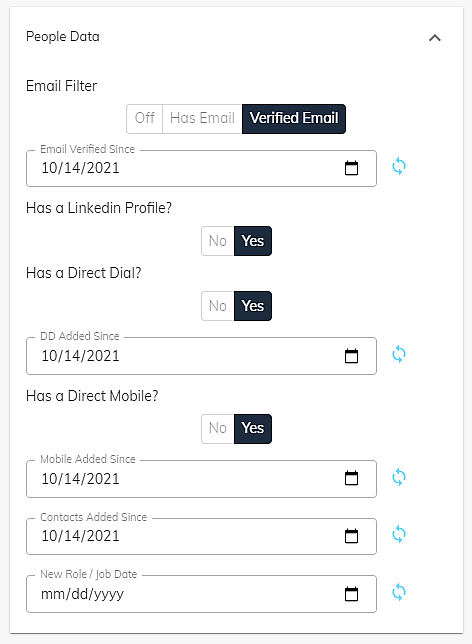Choose No for Has a Linkedin Profile

(x=218, y=241)
